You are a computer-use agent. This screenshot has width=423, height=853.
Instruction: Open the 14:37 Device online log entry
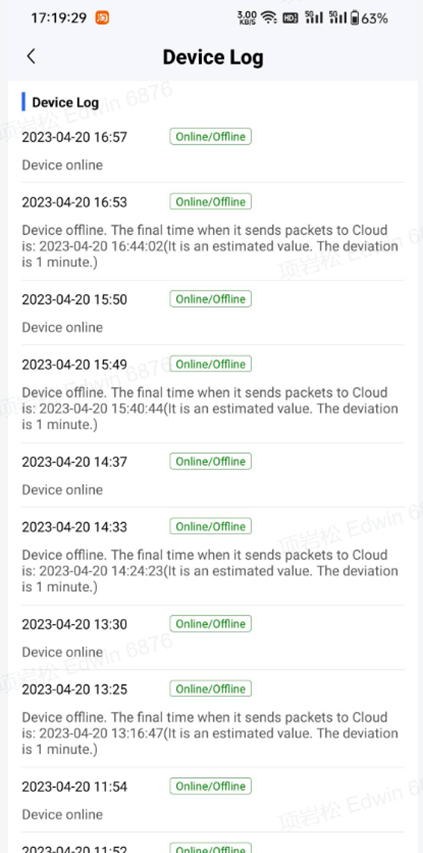(213, 475)
